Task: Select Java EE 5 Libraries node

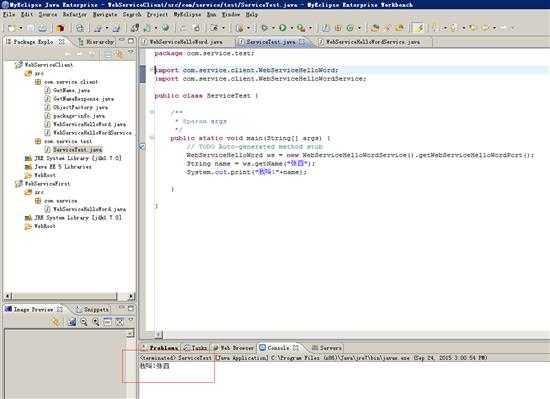Action: point(58,167)
